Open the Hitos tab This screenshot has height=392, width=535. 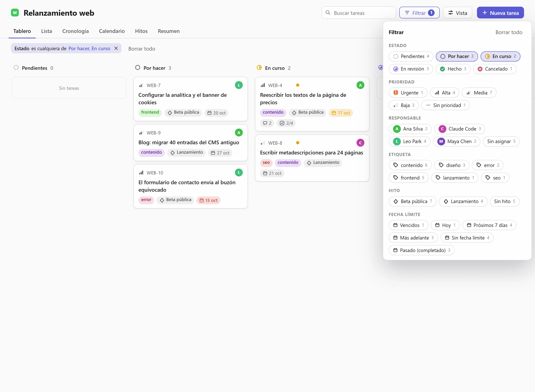pyautogui.click(x=141, y=31)
